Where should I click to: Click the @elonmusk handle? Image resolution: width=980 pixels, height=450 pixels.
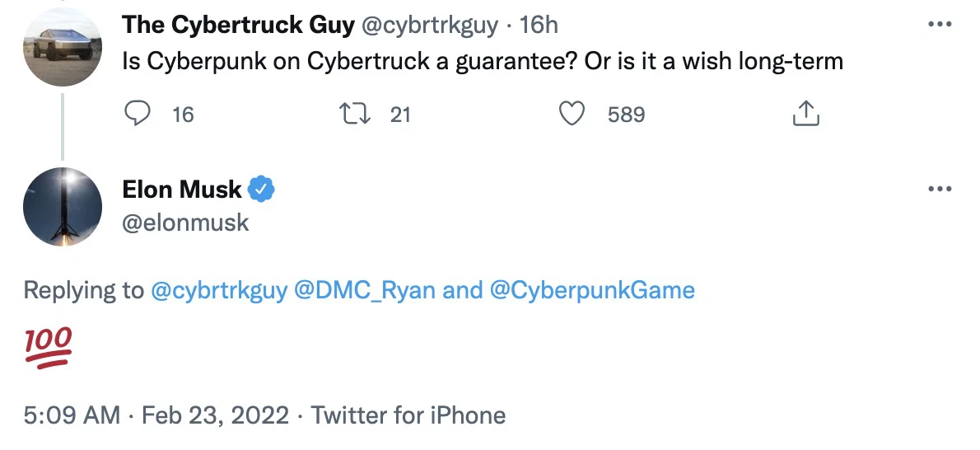[185, 223]
